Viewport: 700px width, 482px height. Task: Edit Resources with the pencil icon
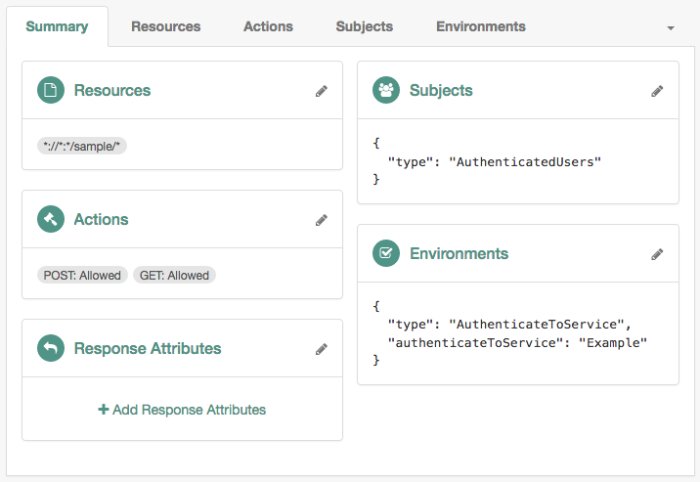[x=321, y=91]
